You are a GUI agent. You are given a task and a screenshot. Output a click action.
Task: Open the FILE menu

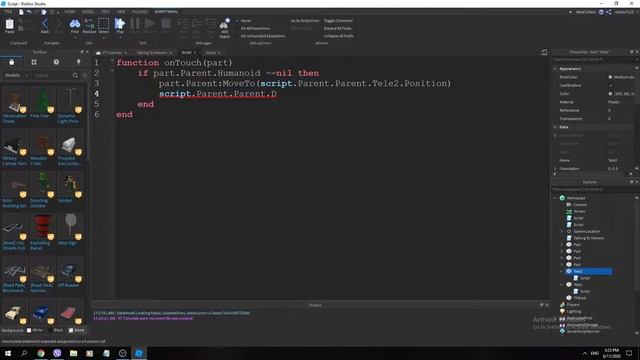[8, 12]
